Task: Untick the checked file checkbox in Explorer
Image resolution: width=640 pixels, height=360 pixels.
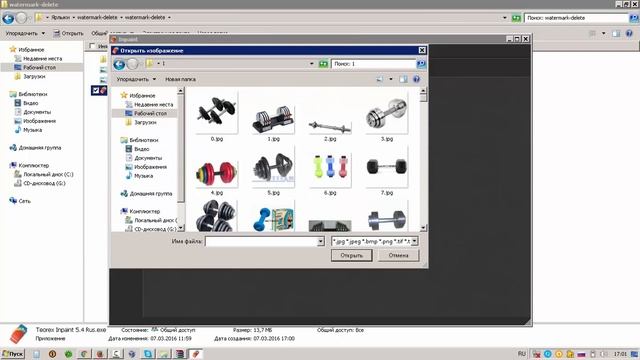Action: 96,91
